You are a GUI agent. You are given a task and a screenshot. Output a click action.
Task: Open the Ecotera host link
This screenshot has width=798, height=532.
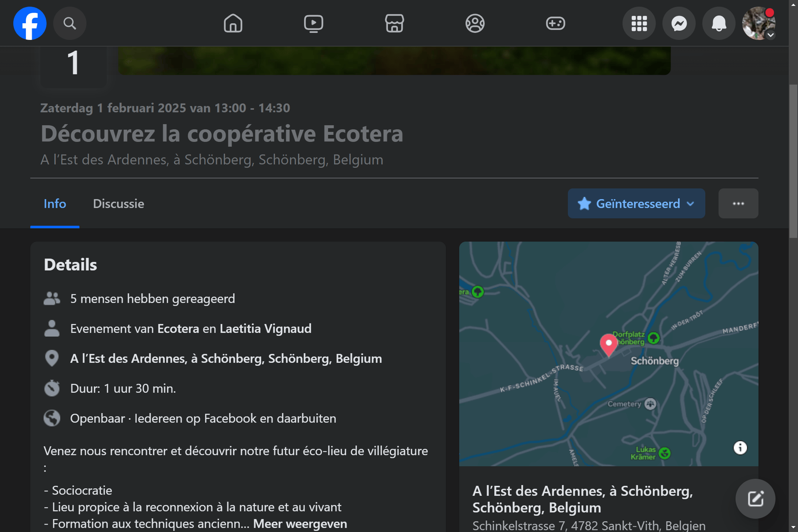(178, 329)
